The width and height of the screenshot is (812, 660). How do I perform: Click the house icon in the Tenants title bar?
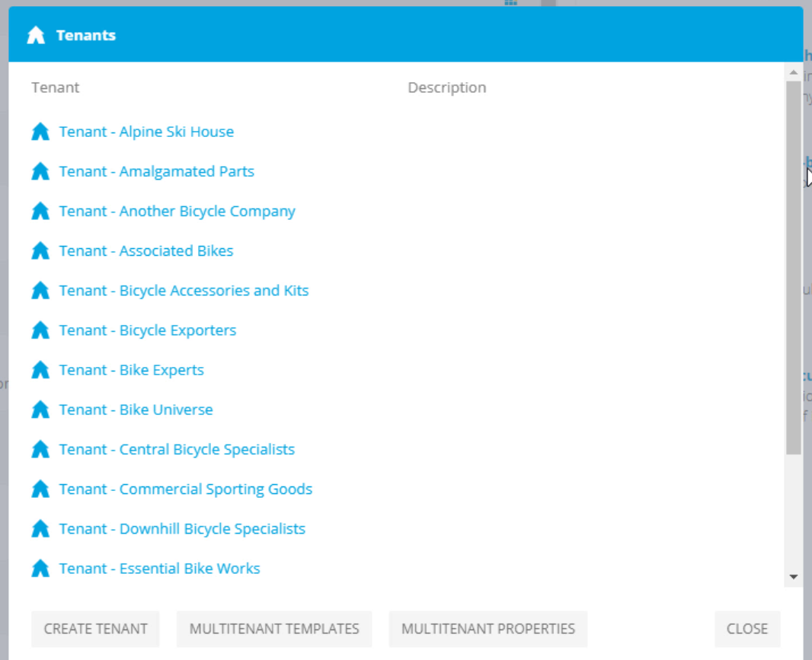coord(36,34)
